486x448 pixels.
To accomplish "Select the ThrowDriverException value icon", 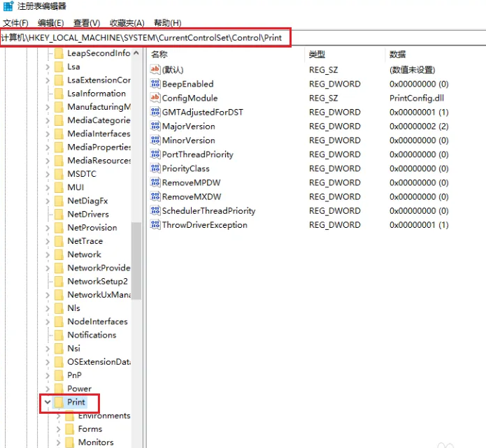I will pyautogui.click(x=155, y=224).
